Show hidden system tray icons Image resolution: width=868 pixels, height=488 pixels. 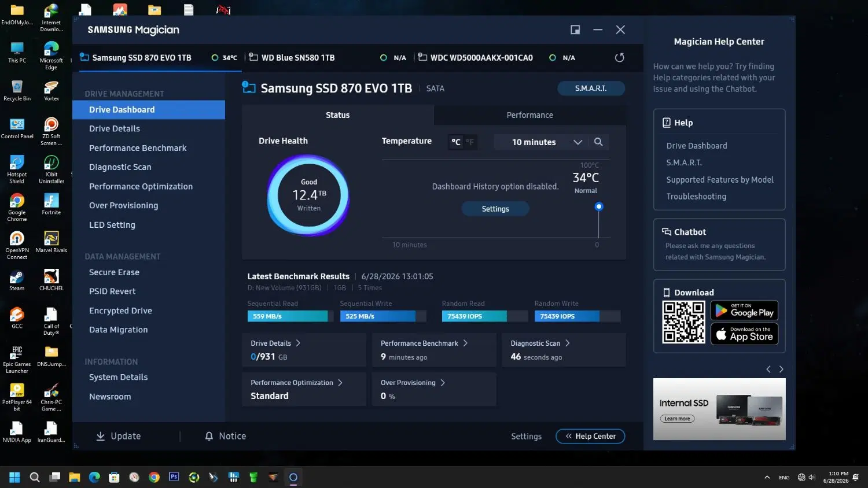coord(767,478)
